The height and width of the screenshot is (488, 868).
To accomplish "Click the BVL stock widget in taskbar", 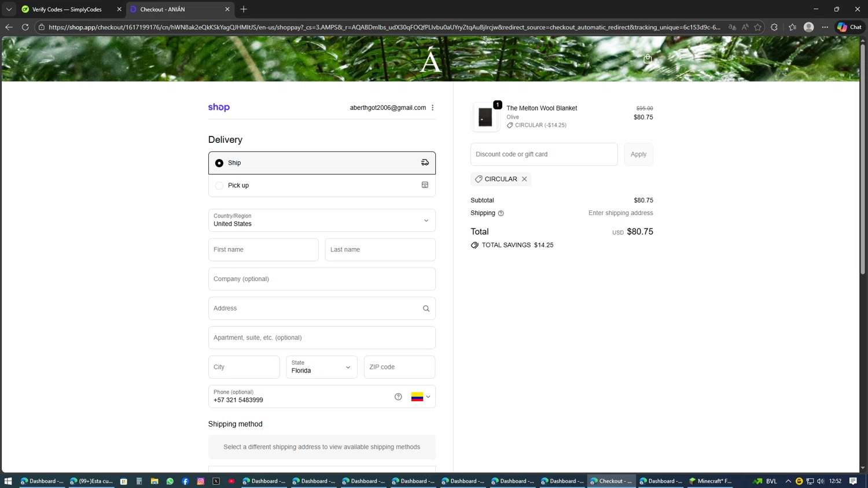I will (x=765, y=481).
